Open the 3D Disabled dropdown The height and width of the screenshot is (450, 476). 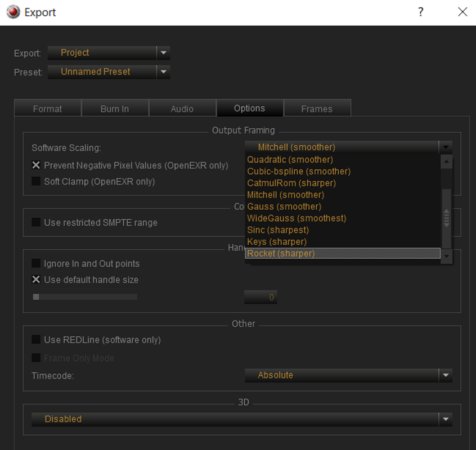(x=242, y=420)
